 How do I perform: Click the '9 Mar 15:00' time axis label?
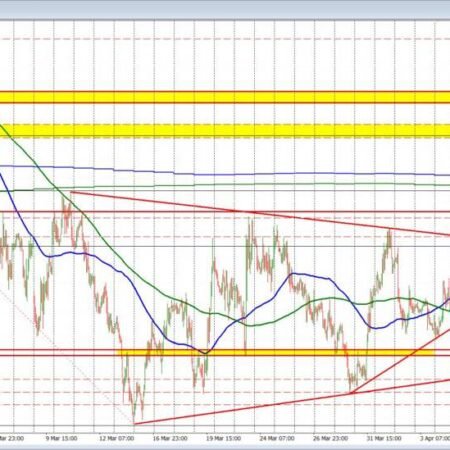tap(61, 438)
